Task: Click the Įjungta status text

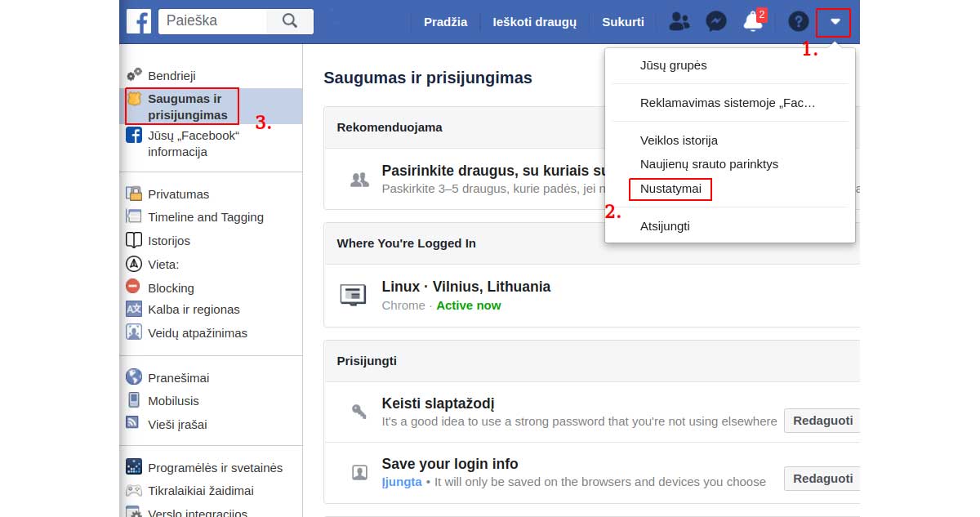Action: pos(402,482)
